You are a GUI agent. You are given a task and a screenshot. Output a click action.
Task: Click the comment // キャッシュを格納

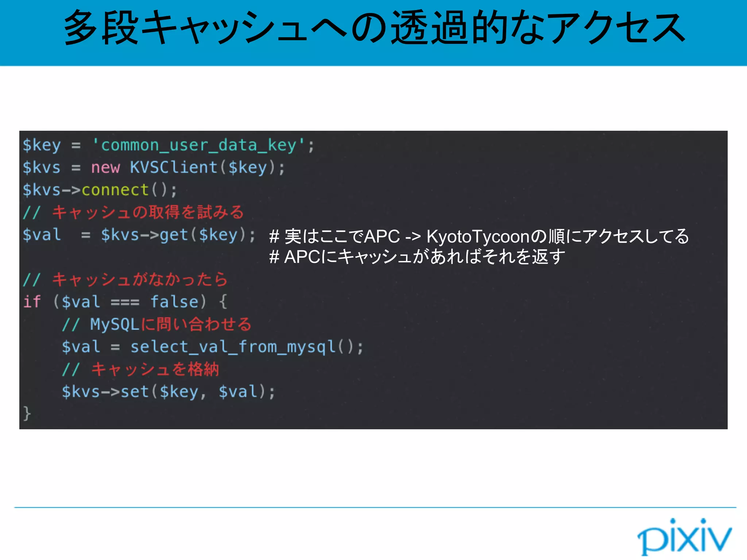click(140, 369)
